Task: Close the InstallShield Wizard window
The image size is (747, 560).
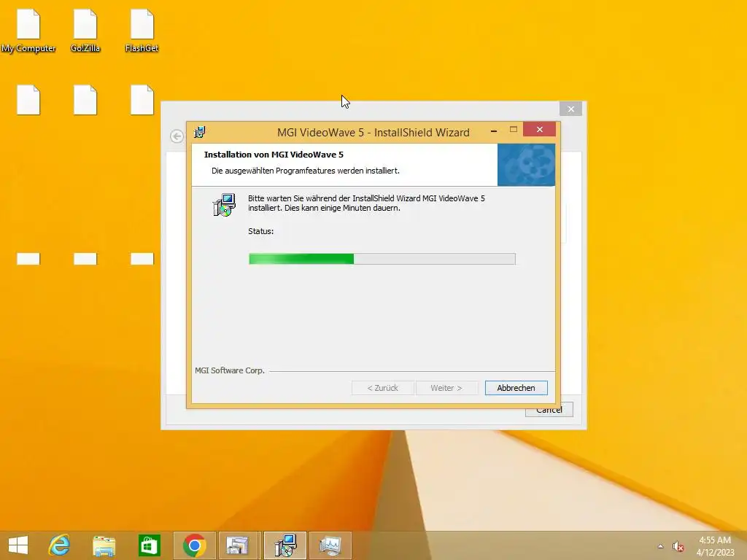Action: (x=539, y=130)
